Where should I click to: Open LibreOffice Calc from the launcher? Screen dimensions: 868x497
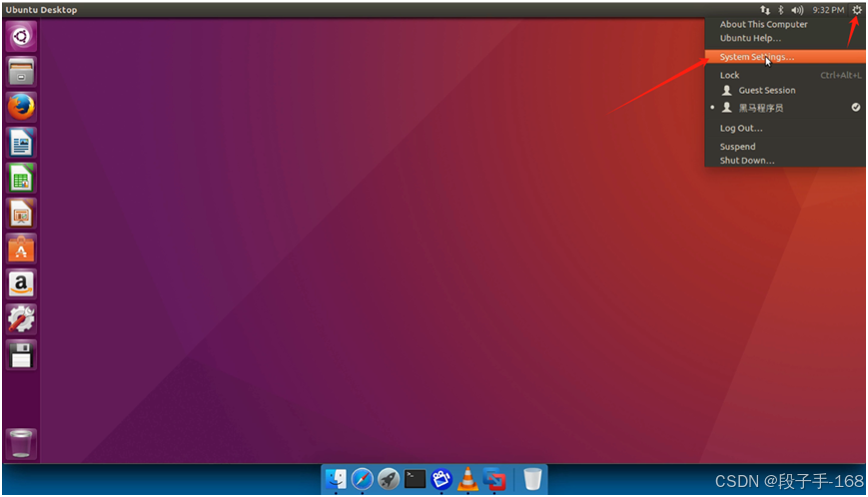21,178
